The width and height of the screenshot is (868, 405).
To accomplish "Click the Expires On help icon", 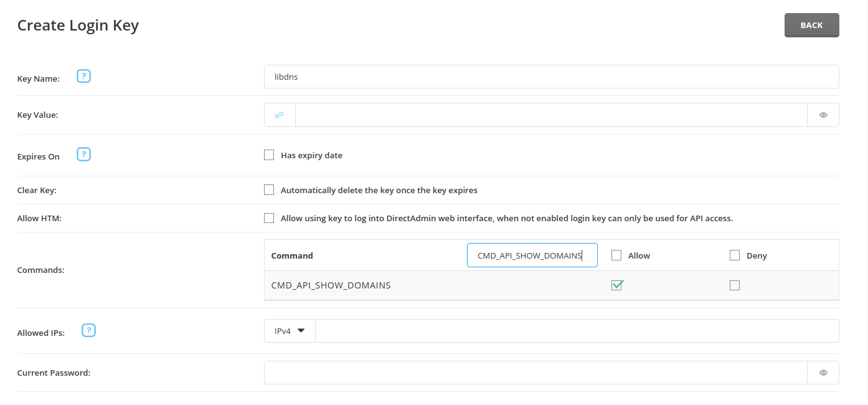I will click(84, 155).
